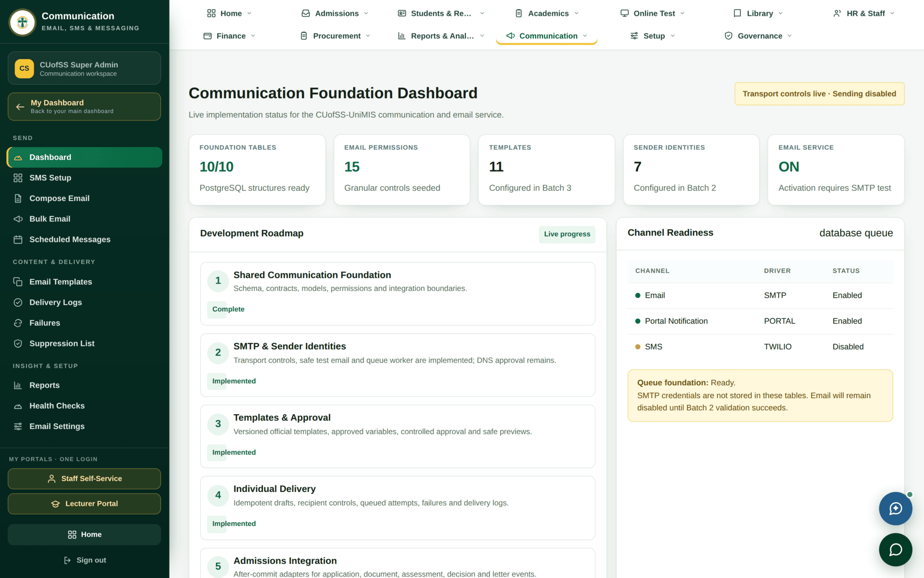Viewport: 924px width, 578px height.
Task: Click the sidebar Home button
Action: [84, 535]
